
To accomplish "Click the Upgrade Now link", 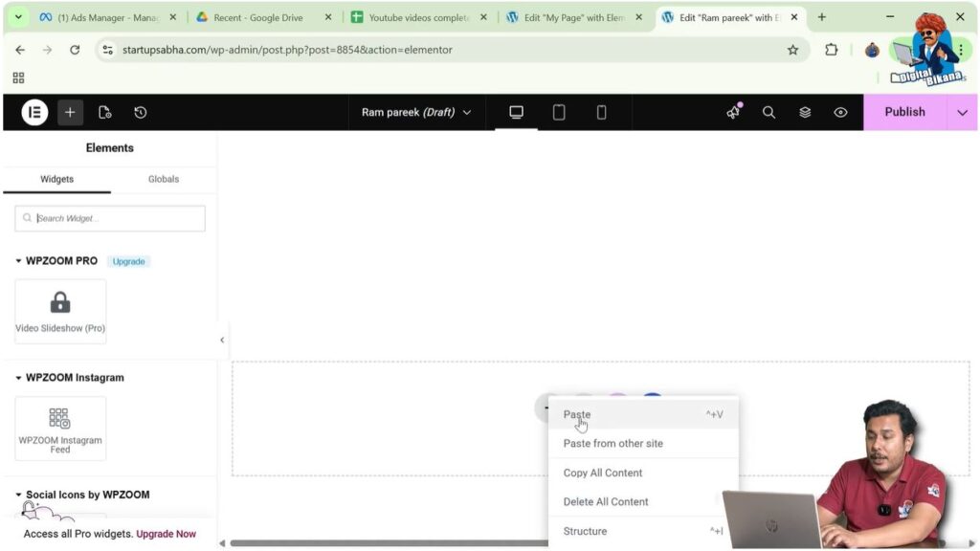I will point(166,534).
